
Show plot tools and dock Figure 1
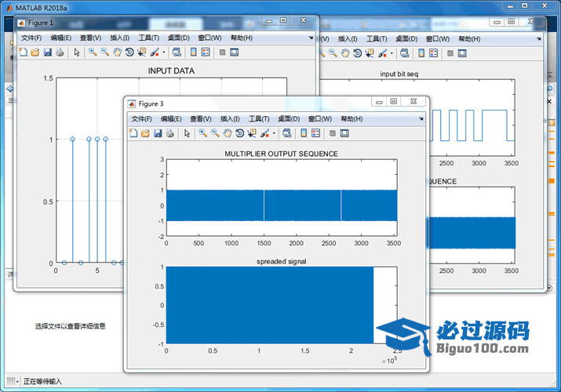[235, 53]
